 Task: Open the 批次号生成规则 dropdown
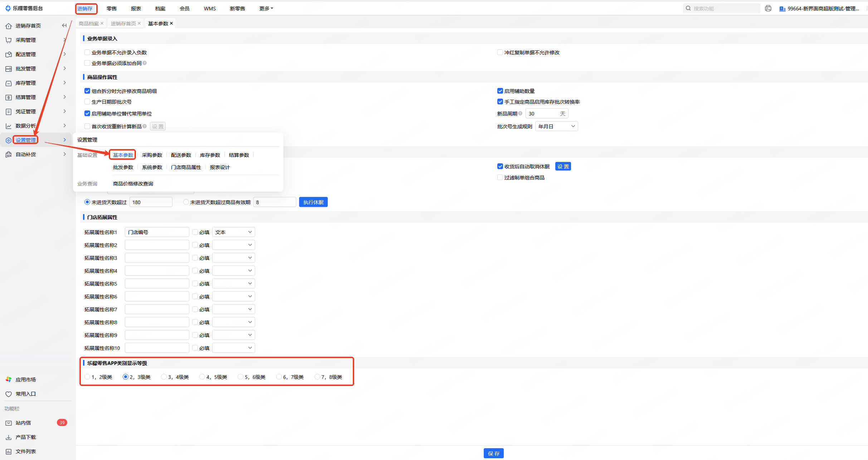pos(556,126)
